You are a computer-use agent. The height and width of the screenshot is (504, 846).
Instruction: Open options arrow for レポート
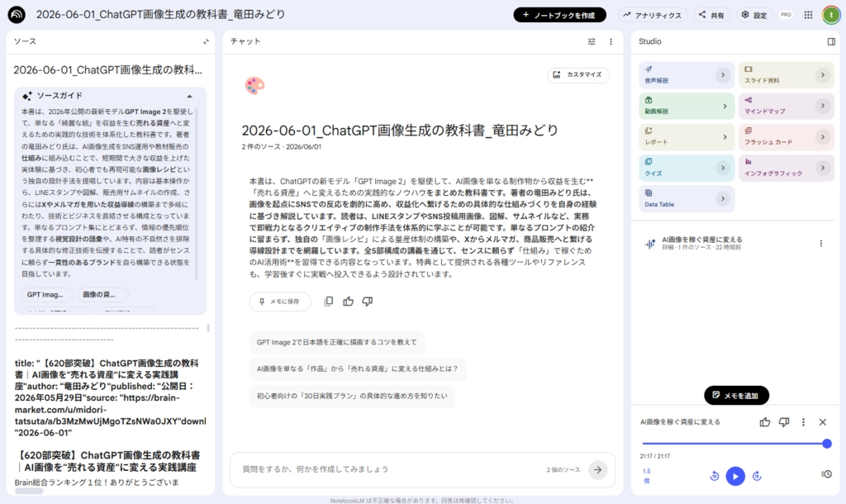click(725, 137)
